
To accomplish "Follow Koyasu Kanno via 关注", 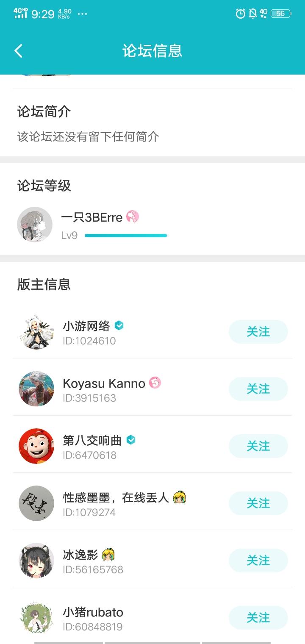I will (258, 389).
